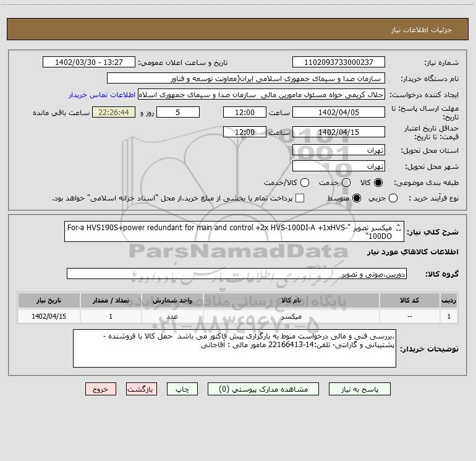Click the remaining time field 22:26:44

click(x=114, y=112)
